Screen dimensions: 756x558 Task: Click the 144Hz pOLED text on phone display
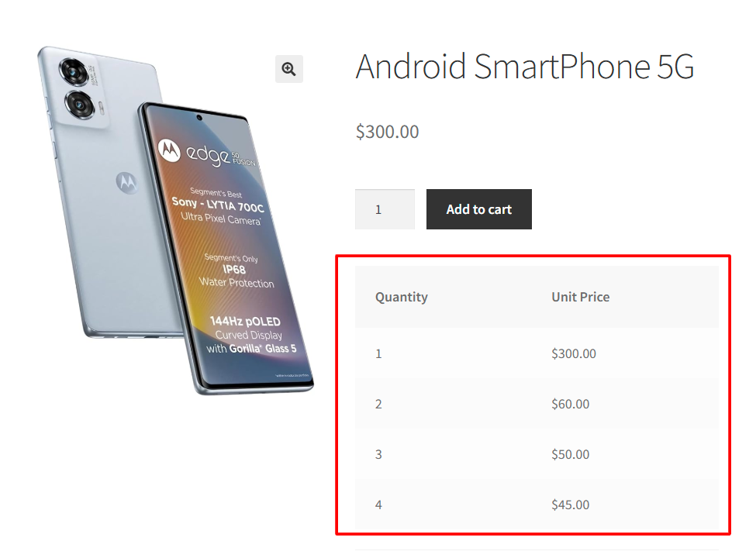tap(245, 322)
